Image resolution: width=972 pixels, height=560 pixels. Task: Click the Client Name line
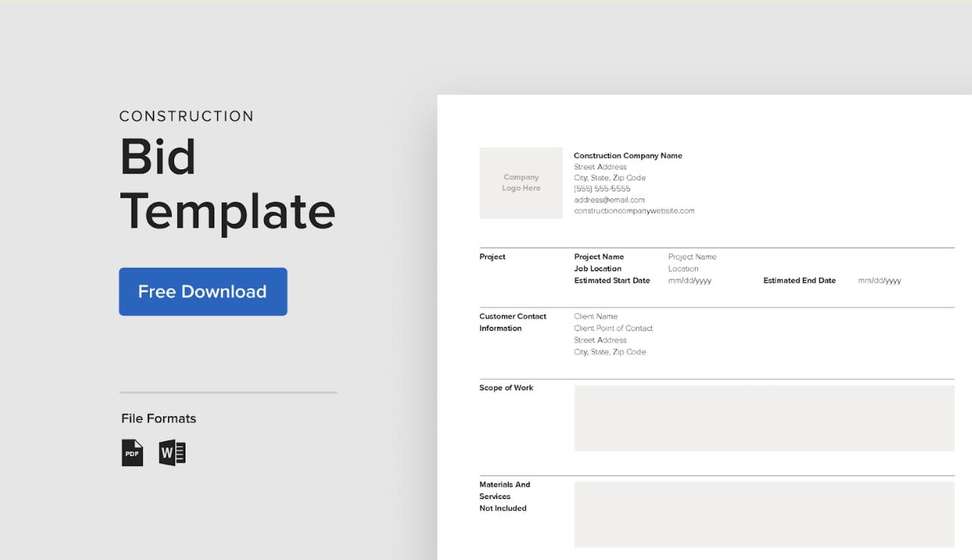click(594, 316)
